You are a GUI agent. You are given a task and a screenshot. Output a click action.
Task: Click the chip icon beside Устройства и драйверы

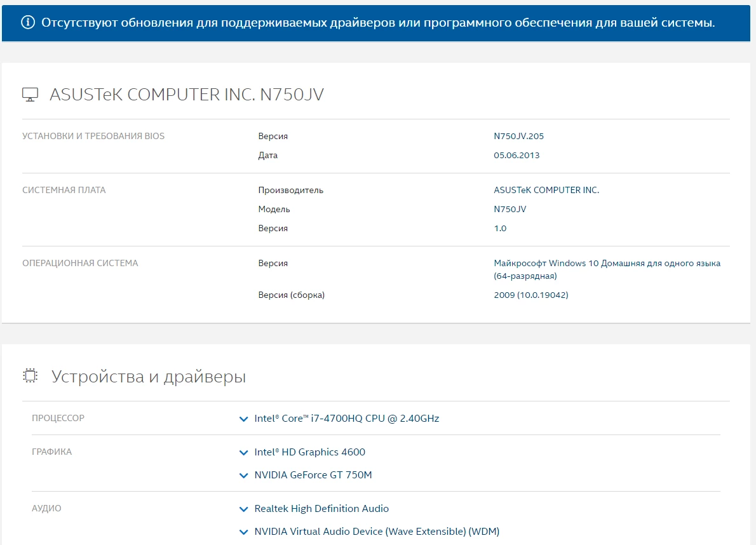point(30,375)
